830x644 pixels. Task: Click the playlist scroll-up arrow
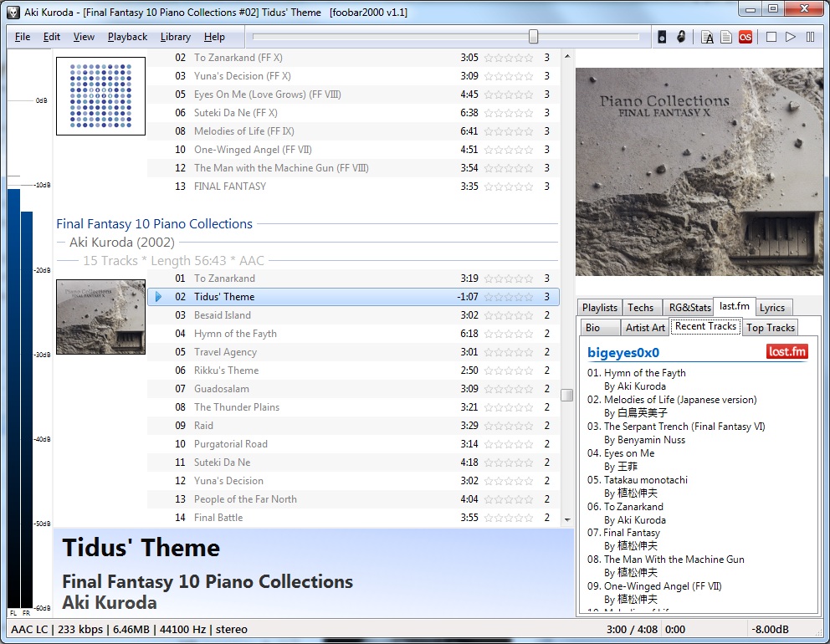[567, 56]
